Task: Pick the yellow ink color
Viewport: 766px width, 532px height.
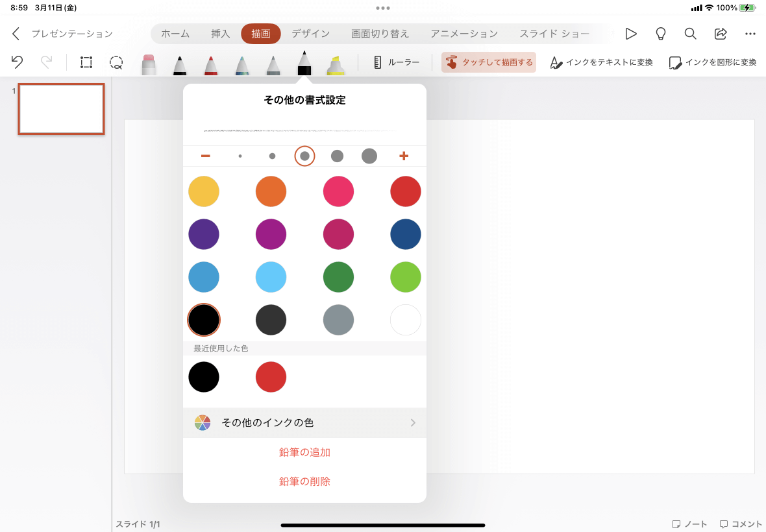Action: pos(204,191)
